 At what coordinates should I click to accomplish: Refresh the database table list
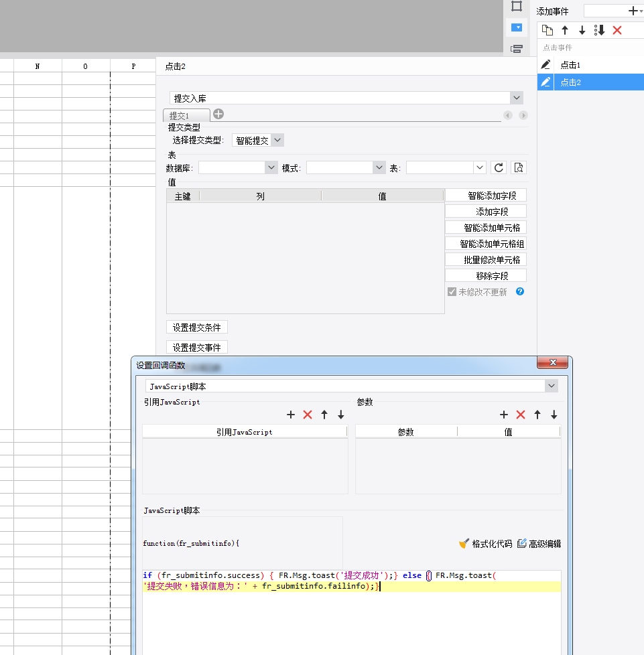(x=499, y=167)
